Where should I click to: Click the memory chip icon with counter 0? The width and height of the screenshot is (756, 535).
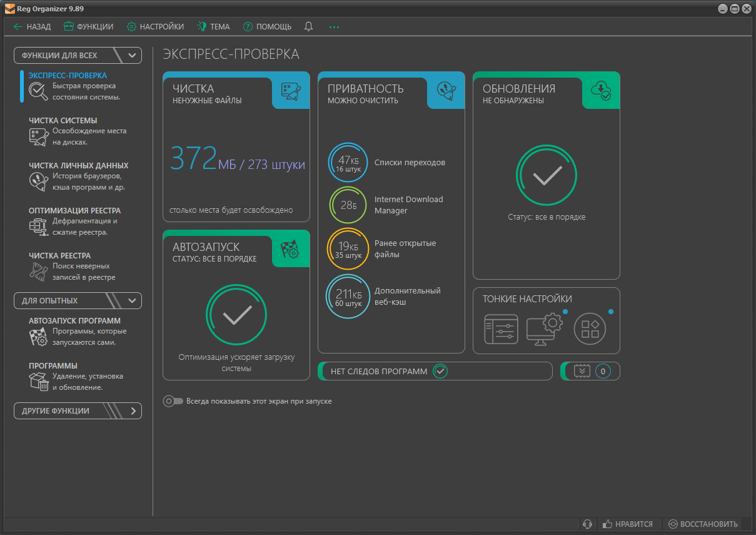point(582,371)
